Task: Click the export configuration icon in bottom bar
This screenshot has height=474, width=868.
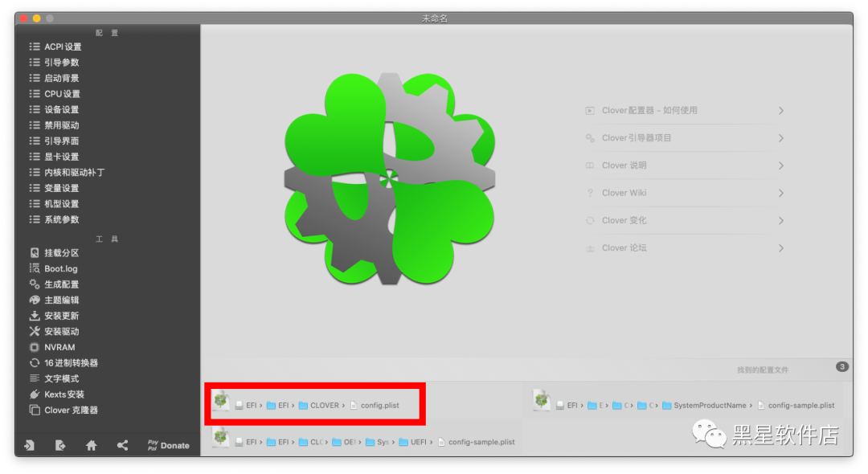Action: [60, 445]
